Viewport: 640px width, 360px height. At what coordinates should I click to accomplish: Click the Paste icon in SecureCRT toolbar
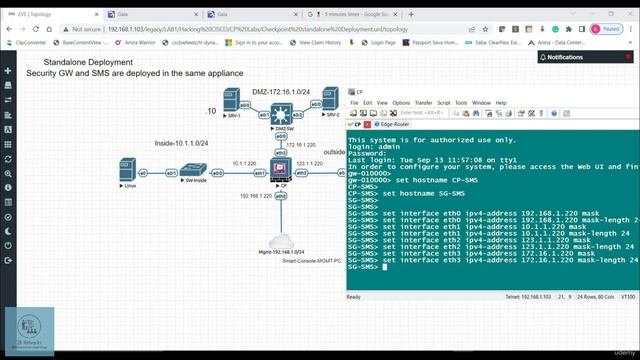pos(466,113)
